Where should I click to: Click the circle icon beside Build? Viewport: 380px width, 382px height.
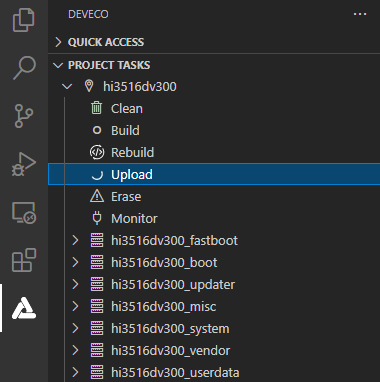pos(97,130)
